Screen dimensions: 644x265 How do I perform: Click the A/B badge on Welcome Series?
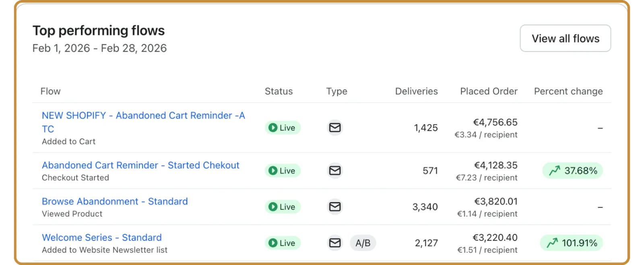[363, 243]
